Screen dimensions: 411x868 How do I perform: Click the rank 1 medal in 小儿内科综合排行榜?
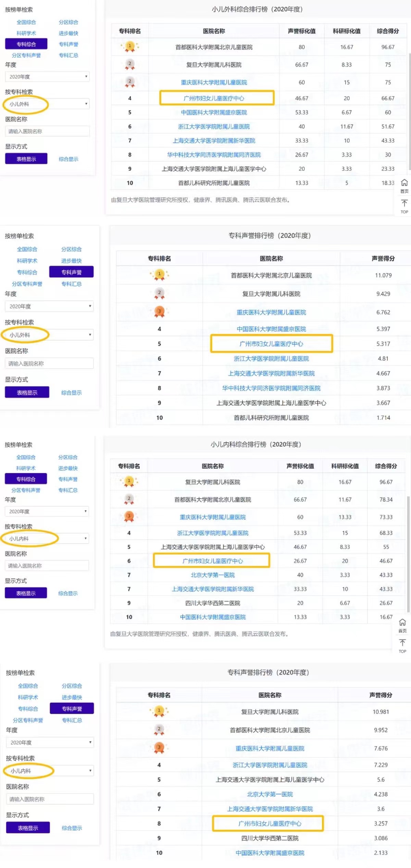[x=129, y=482]
